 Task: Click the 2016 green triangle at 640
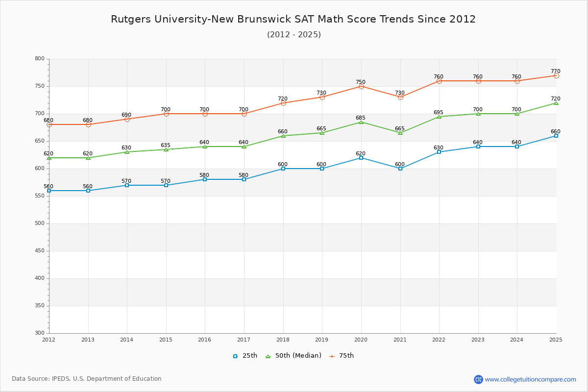coord(205,147)
